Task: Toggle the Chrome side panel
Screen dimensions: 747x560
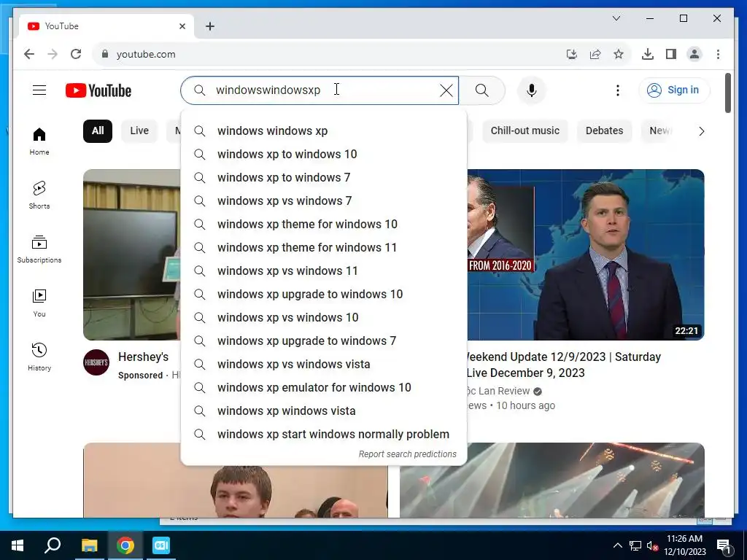Action: (x=671, y=54)
